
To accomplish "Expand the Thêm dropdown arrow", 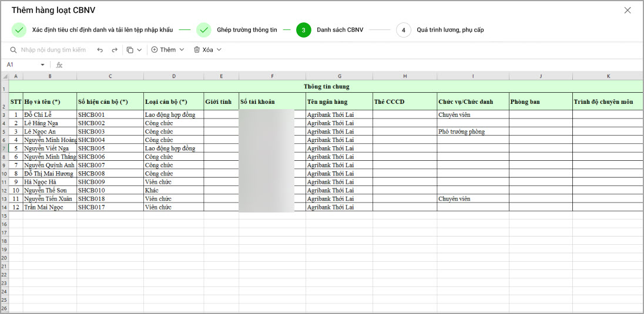I will coord(182,50).
